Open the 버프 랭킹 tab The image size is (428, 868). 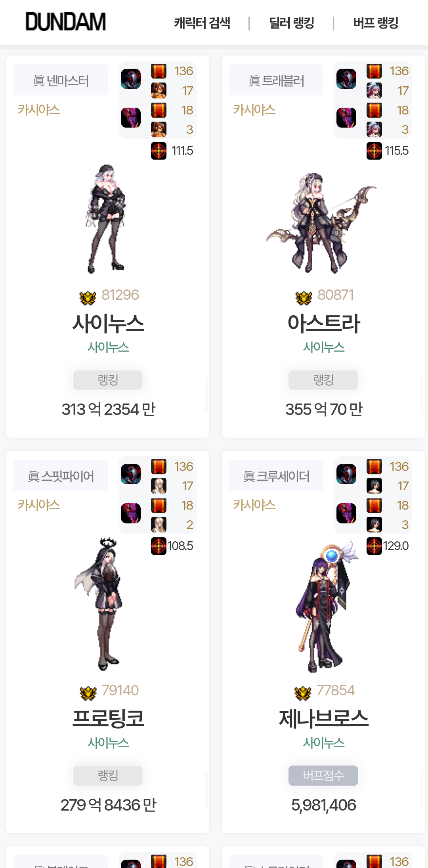[376, 23]
